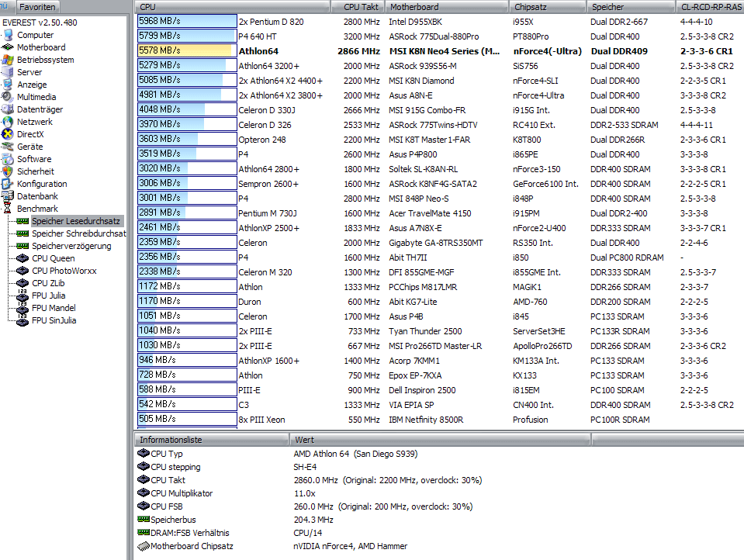Click the Betriebssystem Windows icon

click(8, 60)
